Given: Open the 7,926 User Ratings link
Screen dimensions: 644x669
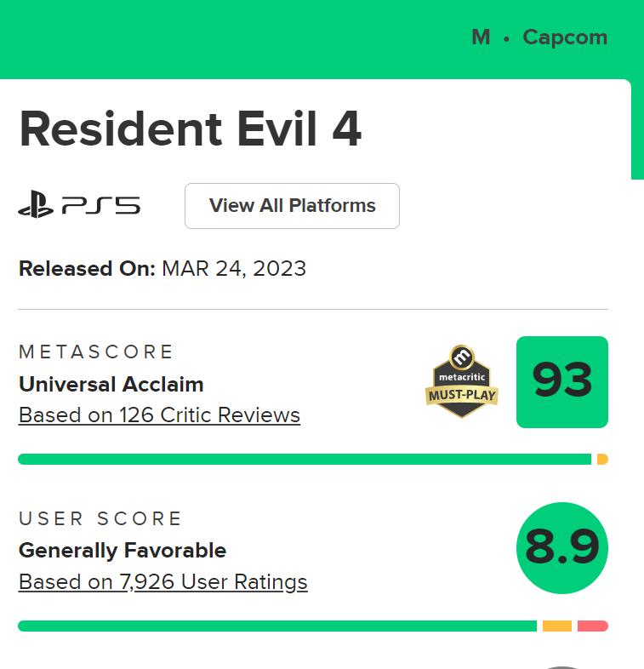Looking at the screenshot, I should coord(162,582).
